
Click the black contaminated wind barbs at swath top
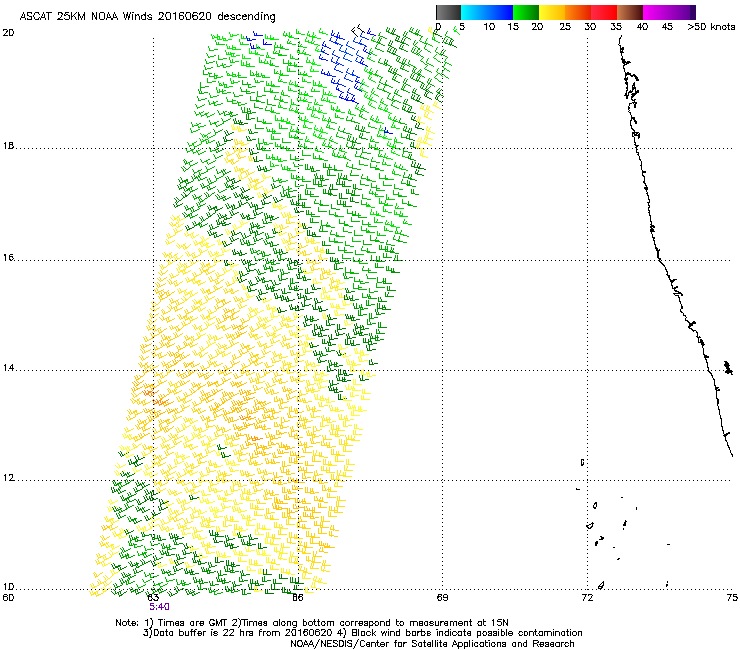[359, 31]
